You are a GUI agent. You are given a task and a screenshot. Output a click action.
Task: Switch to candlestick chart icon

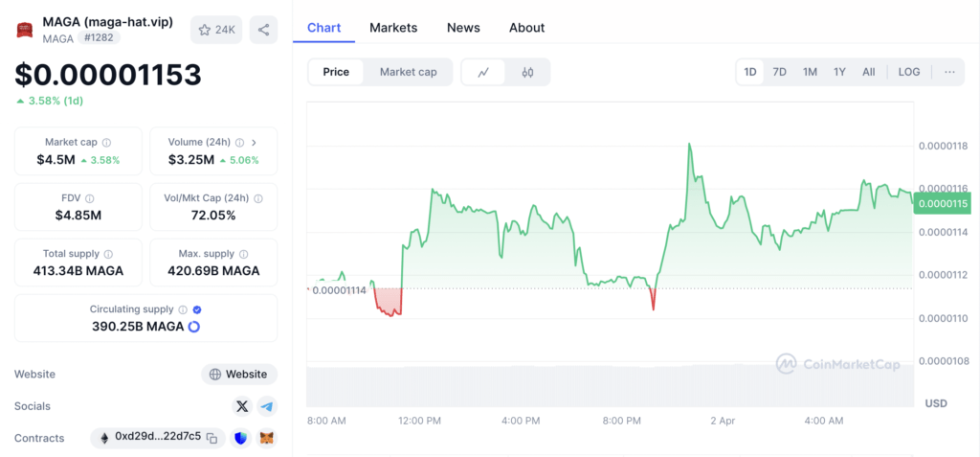click(527, 72)
